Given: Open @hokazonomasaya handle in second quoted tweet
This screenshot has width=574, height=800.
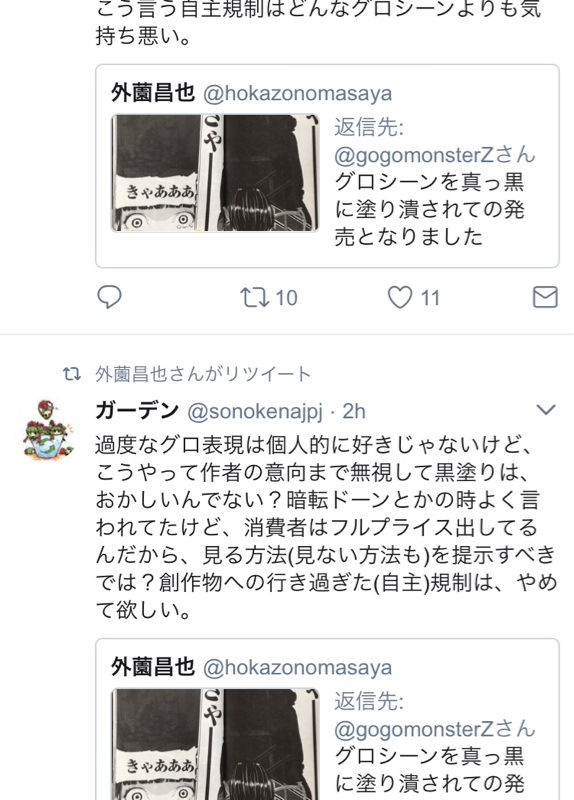Looking at the screenshot, I should click(x=297, y=668).
